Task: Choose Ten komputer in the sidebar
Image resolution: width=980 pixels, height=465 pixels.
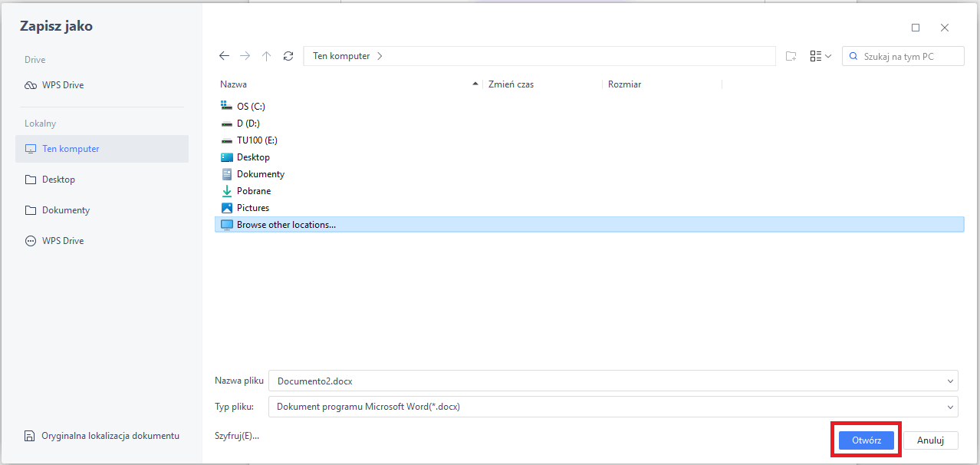Action: pyautogui.click(x=101, y=149)
